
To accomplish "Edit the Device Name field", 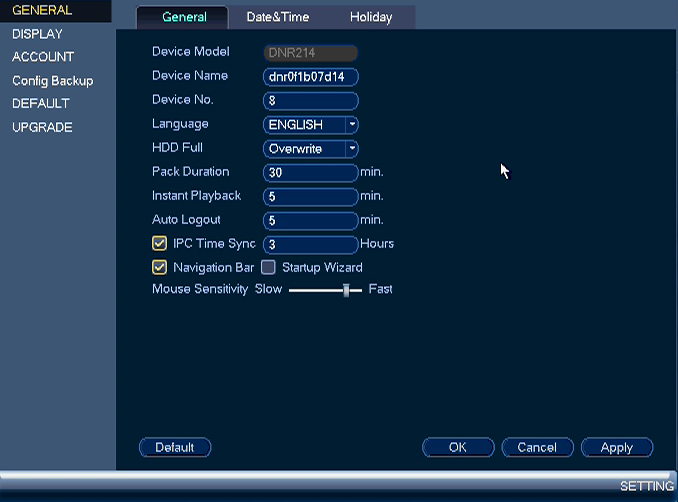I will pos(310,77).
